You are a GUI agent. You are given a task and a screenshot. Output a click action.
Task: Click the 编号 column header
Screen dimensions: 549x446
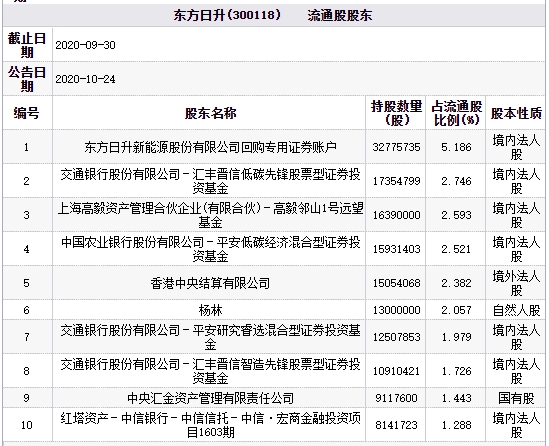[27, 113]
